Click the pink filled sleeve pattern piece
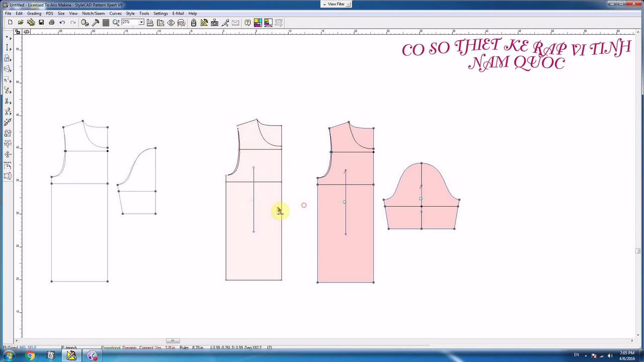Screen dimensions: 644x362 [x=422, y=197]
